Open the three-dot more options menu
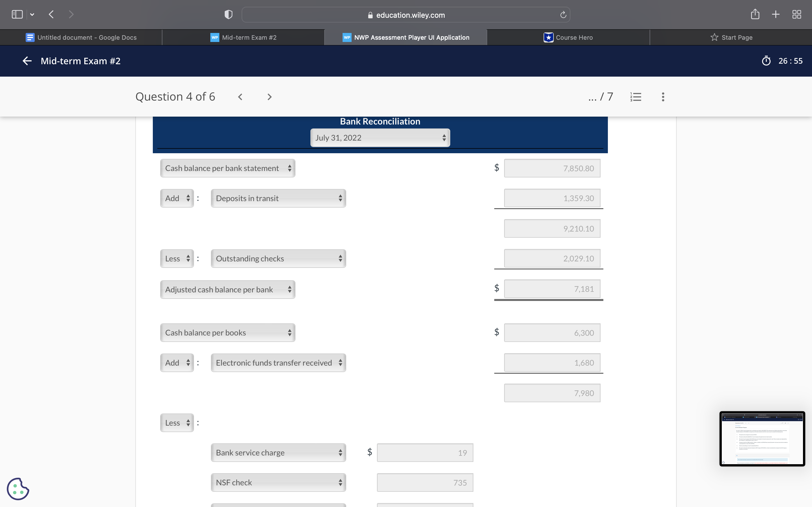The width and height of the screenshot is (812, 507). (x=663, y=97)
